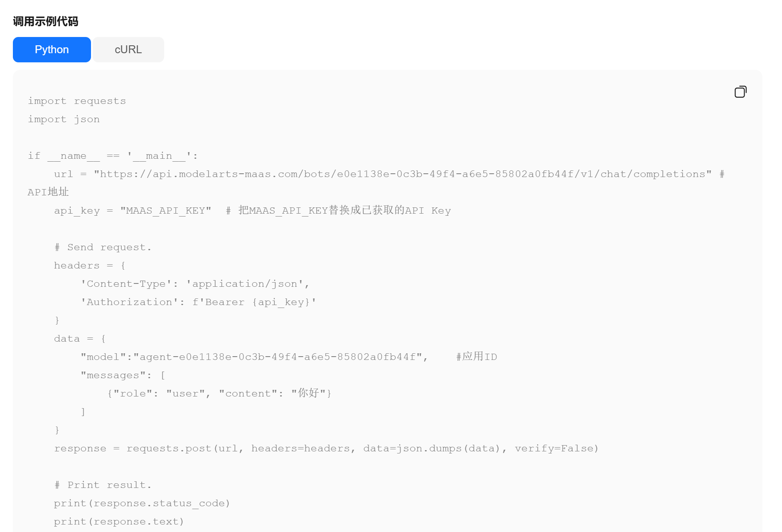Click the 'Authorization' Bearer header line
Image resolution: width=782 pixels, height=532 pixels.
[x=198, y=302]
